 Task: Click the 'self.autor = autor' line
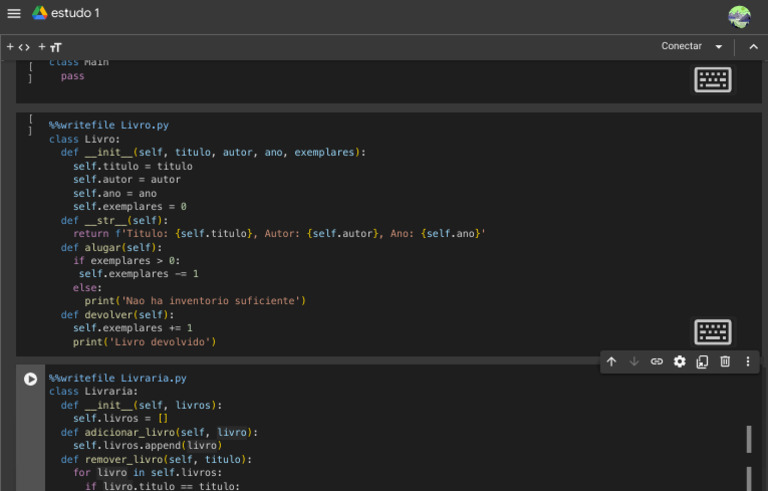tap(127, 179)
